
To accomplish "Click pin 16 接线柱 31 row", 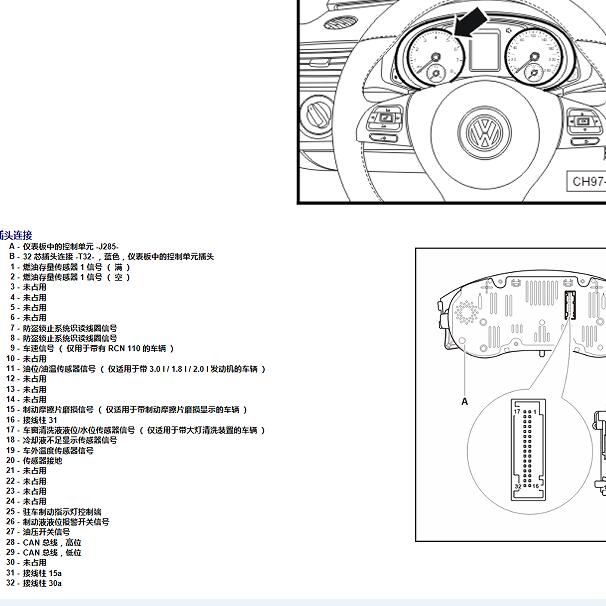I will [x=32, y=420].
